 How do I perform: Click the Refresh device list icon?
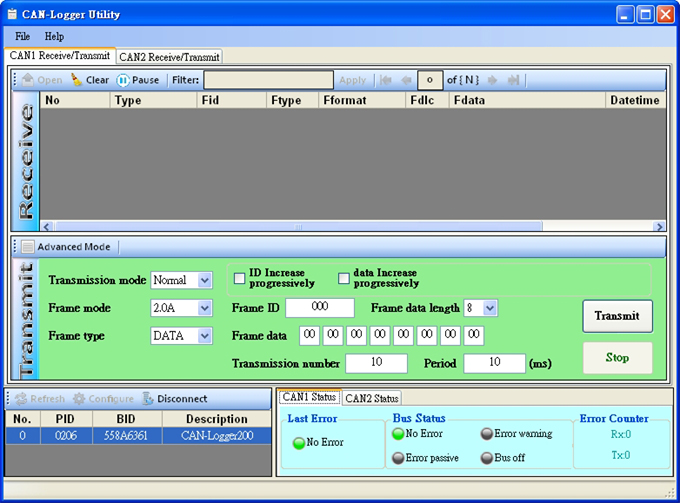[20, 398]
